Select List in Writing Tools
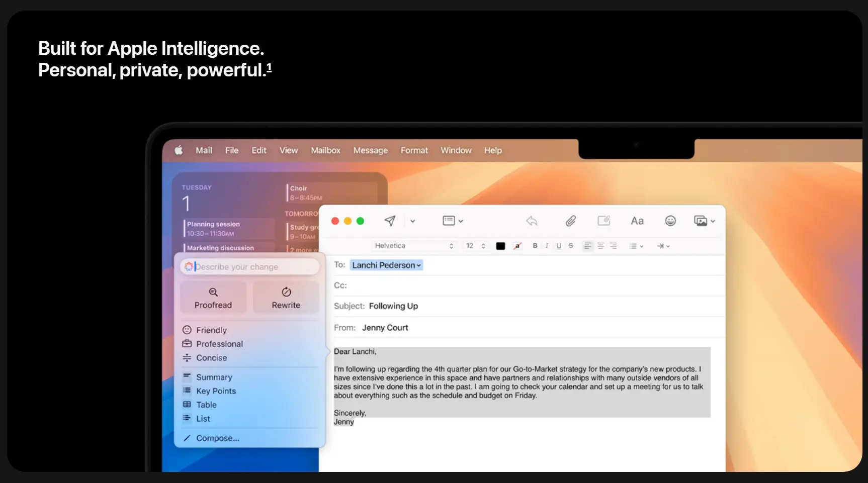Screen dimensions: 868x483 (x=197, y=419)
